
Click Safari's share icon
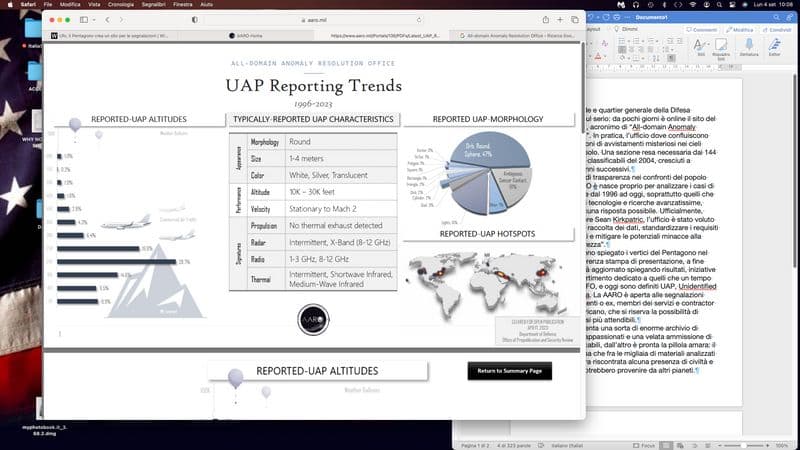click(x=547, y=19)
